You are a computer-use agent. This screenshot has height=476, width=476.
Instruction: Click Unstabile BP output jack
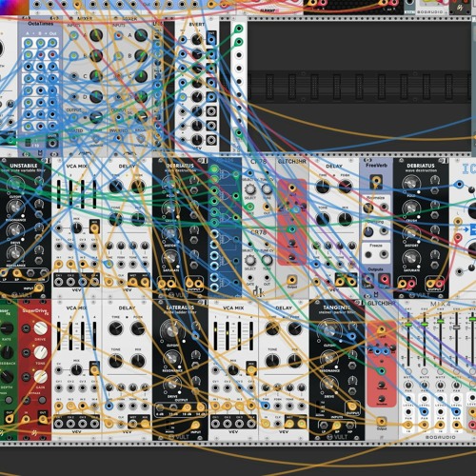point(17,273)
